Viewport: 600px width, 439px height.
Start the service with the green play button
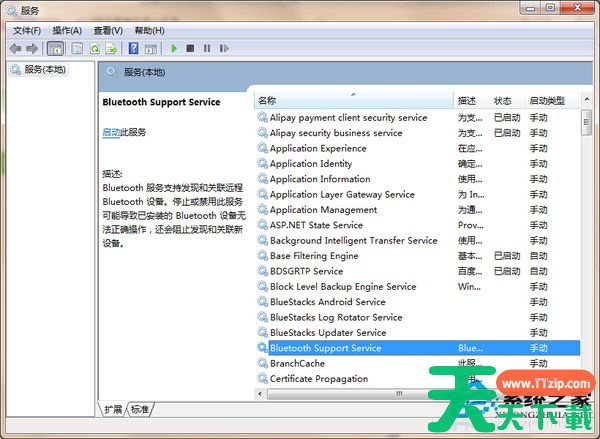pyautogui.click(x=174, y=48)
